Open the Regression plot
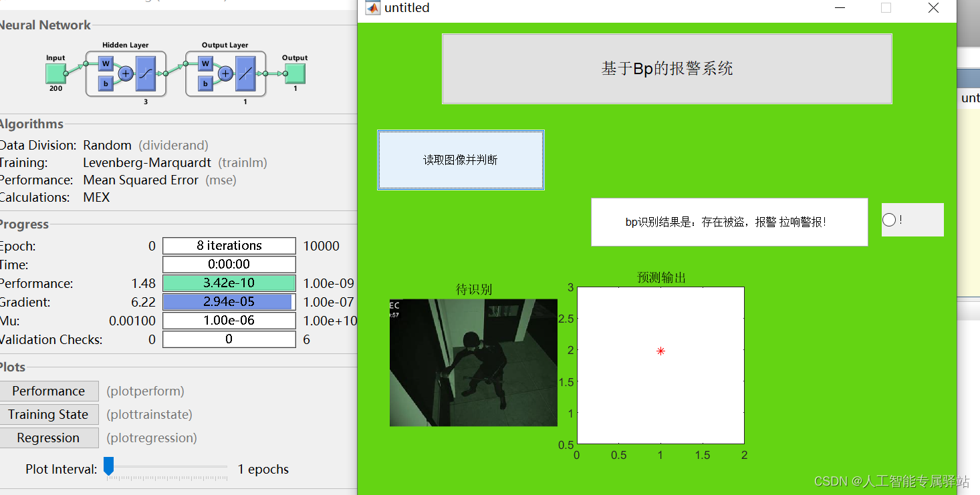Viewport: 980px width, 495px height. coord(49,438)
